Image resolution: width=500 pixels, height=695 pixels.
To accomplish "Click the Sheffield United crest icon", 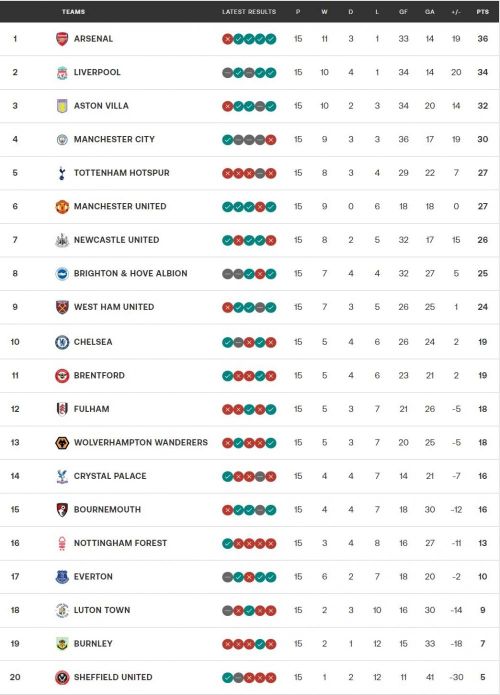I will pos(62,677).
